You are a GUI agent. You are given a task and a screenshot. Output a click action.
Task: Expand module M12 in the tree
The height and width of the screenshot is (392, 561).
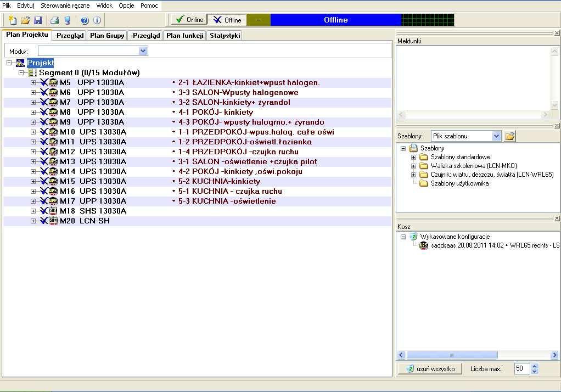[x=33, y=152]
